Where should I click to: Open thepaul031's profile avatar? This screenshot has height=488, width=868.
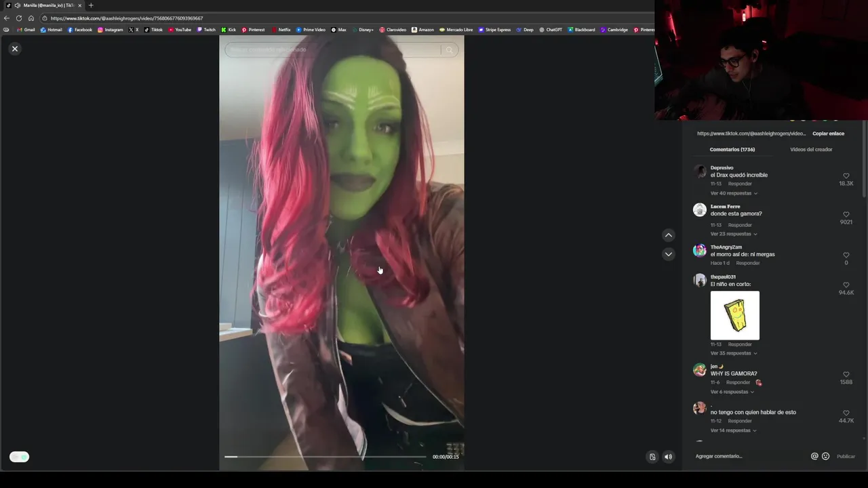pyautogui.click(x=700, y=281)
